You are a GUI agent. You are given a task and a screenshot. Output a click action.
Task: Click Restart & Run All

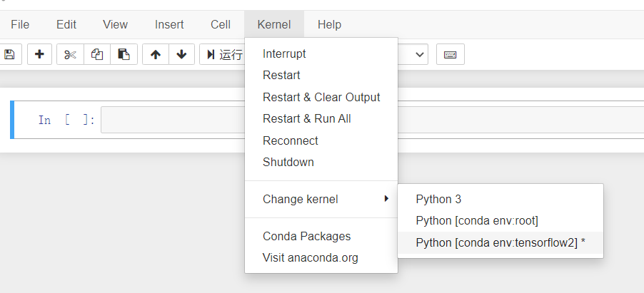(306, 119)
